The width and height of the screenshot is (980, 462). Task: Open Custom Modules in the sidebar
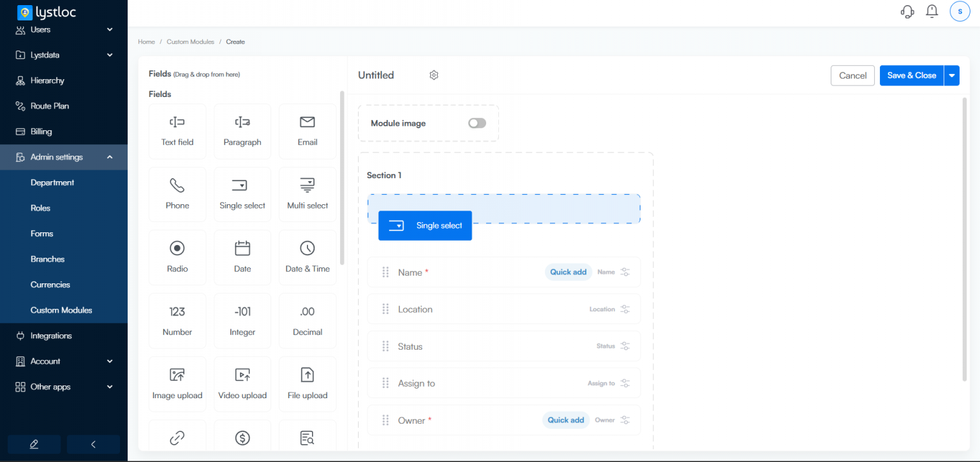click(x=61, y=310)
